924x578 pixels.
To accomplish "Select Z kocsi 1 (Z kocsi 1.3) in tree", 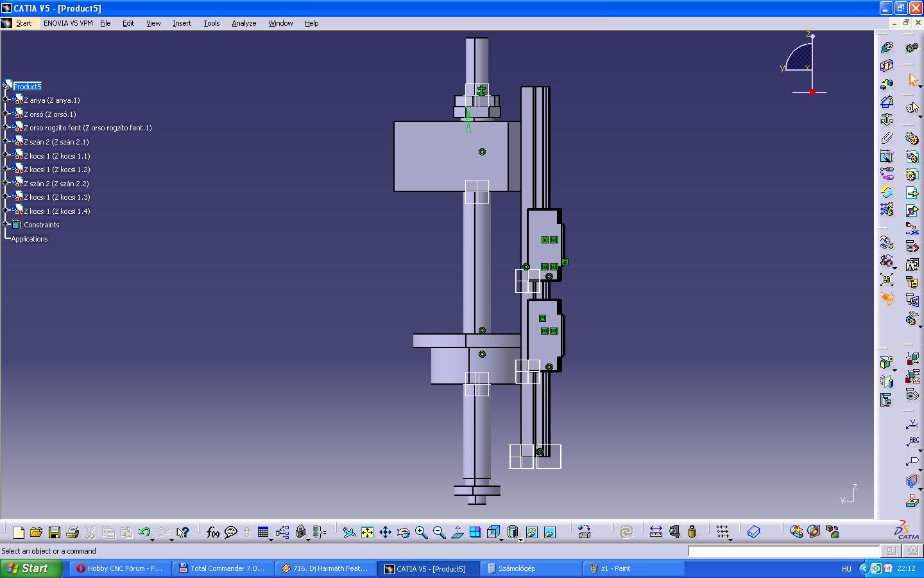I will [56, 197].
